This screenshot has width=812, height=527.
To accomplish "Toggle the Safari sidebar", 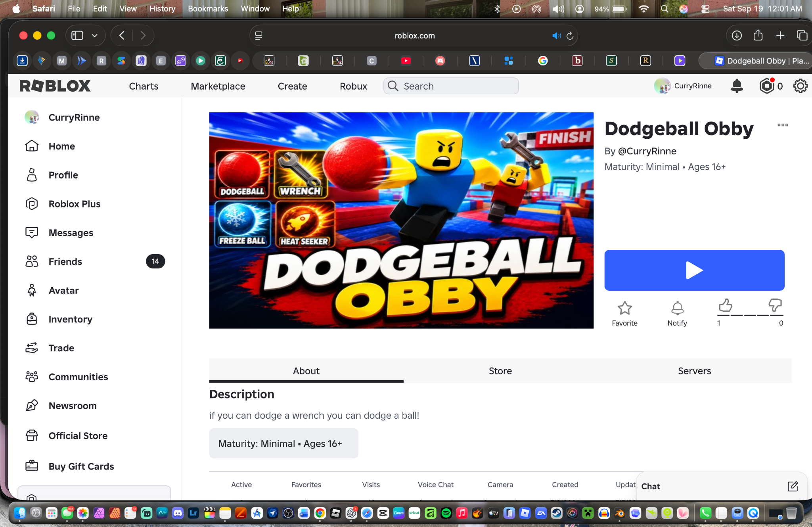I will (x=77, y=36).
